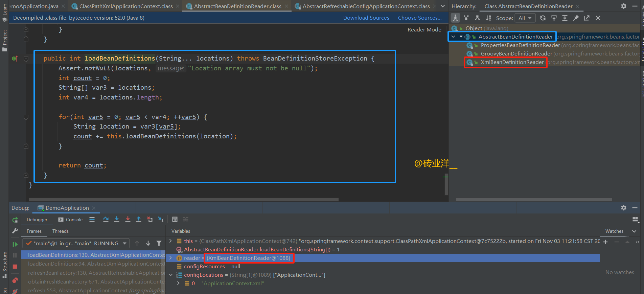Open Debug panel settings gear
This screenshot has width=644, height=294.
tap(624, 208)
